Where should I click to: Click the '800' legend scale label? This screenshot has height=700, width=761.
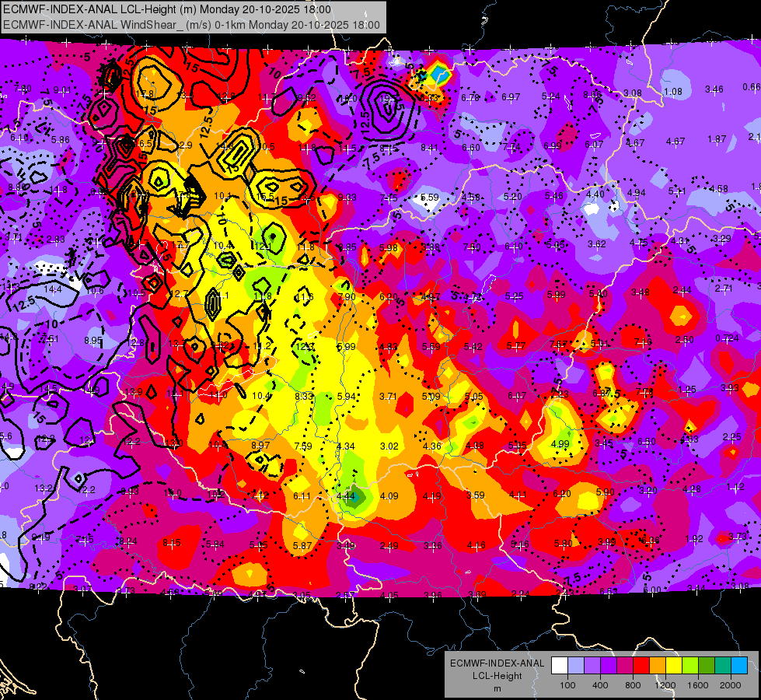coord(633,685)
